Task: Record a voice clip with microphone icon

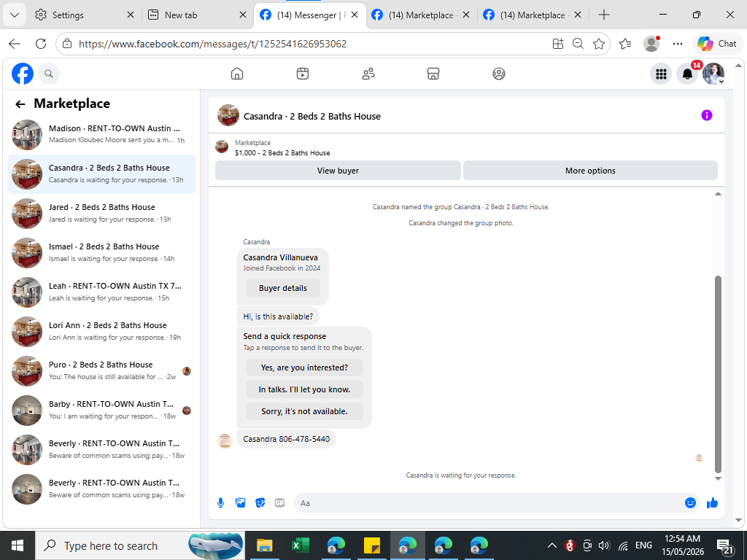Action: point(220,503)
